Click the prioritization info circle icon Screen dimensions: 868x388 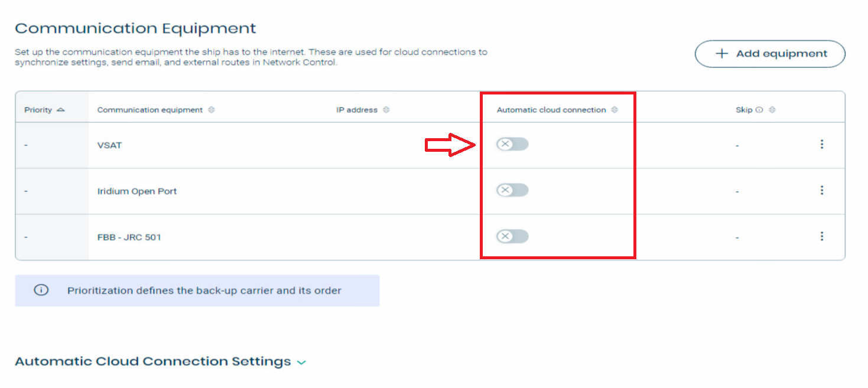click(41, 290)
